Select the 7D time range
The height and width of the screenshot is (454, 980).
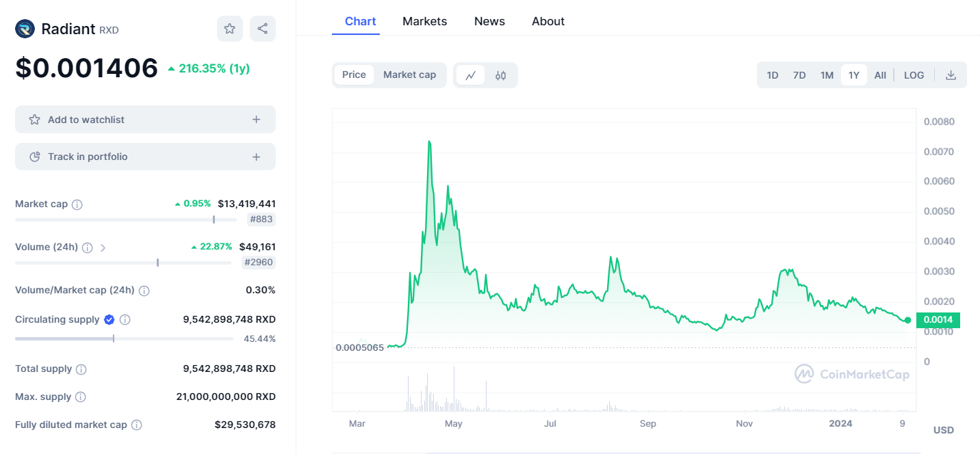coord(799,75)
